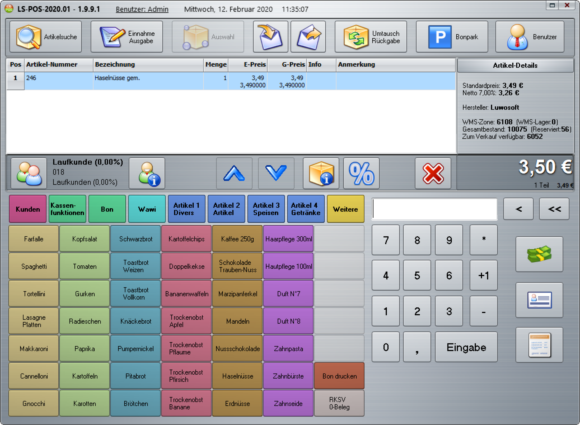The width and height of the screenshot is (580, 425).
Task: Add the Haselnüsse article button
Action: coord(237,376)
